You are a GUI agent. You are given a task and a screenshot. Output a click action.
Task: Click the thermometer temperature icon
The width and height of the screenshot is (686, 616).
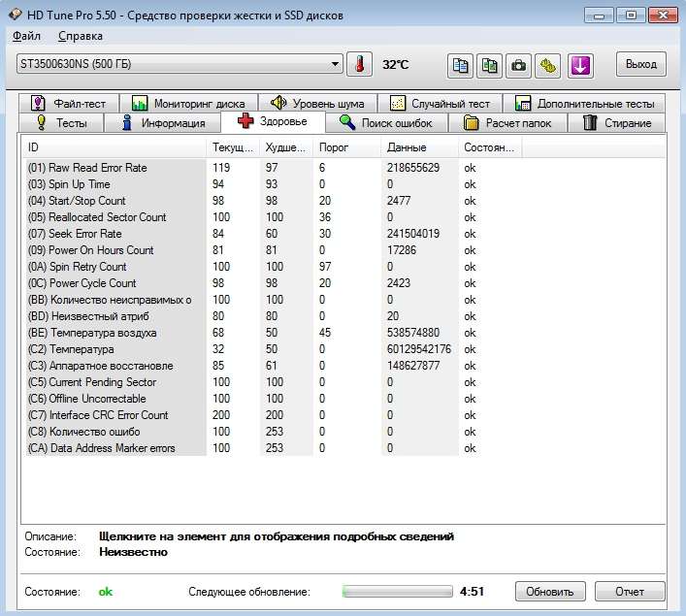point(360,65)
